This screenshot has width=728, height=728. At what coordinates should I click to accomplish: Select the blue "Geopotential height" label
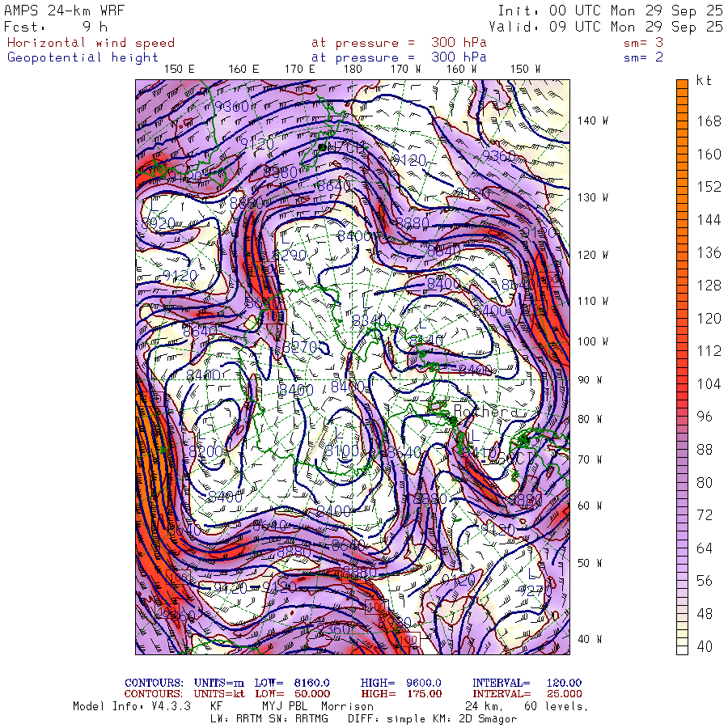83,57
